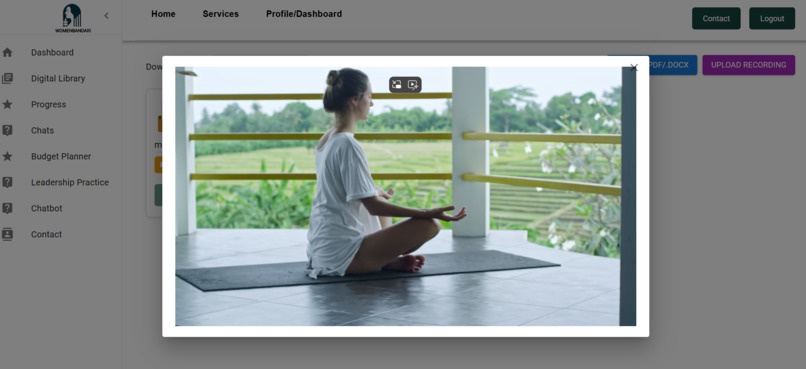Open Chatbot in the sidebar
The image size is (806, 369).
point(47,208)
